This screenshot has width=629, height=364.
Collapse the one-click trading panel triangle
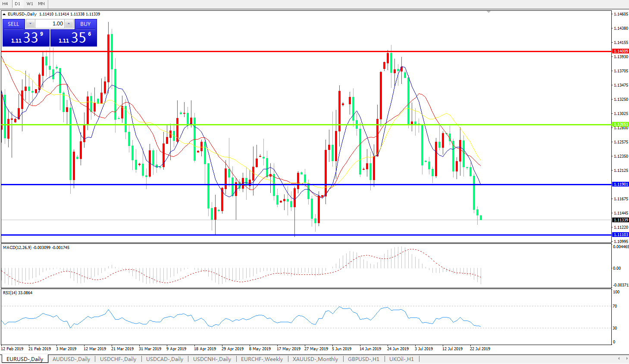tap(4, 14)
